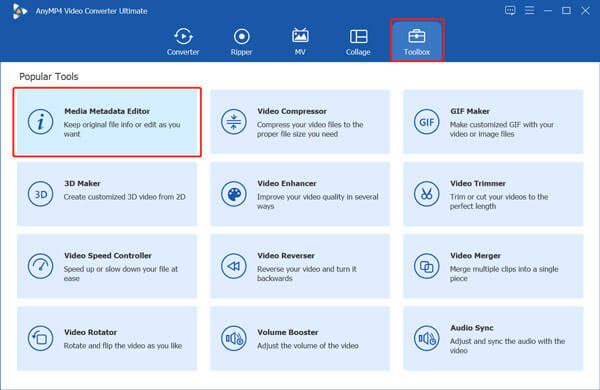Click the AnyMP4 Video Converter Ultimate title
The width and height of the screenshot is (600, 390).
pyautogui.click(x=91, y=11)
